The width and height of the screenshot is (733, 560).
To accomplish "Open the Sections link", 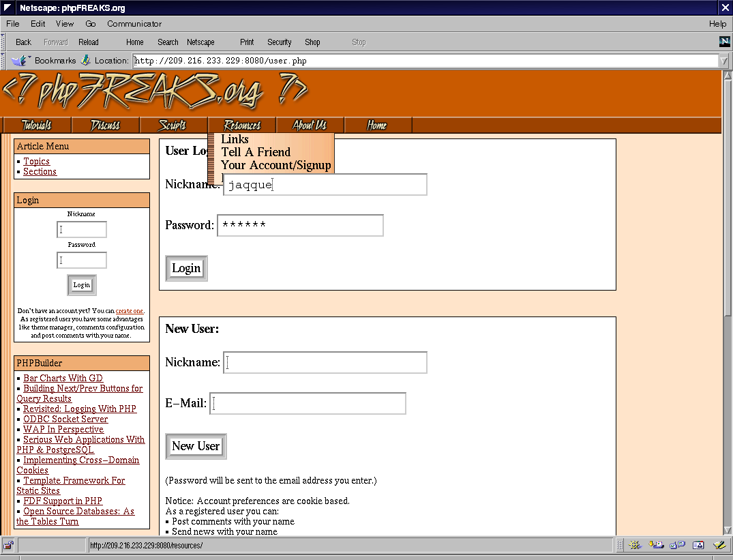I will click(40, 172).
